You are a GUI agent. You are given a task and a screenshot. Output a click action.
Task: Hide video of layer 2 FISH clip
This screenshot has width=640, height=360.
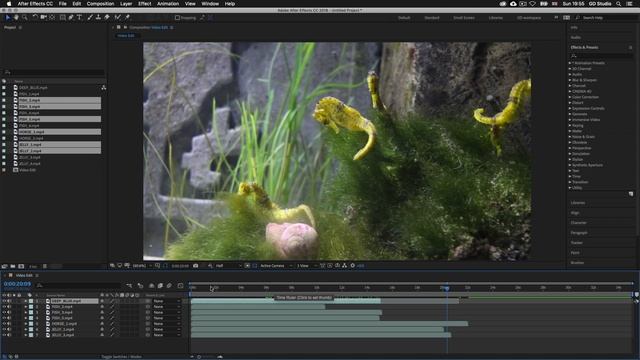point(4,307)
